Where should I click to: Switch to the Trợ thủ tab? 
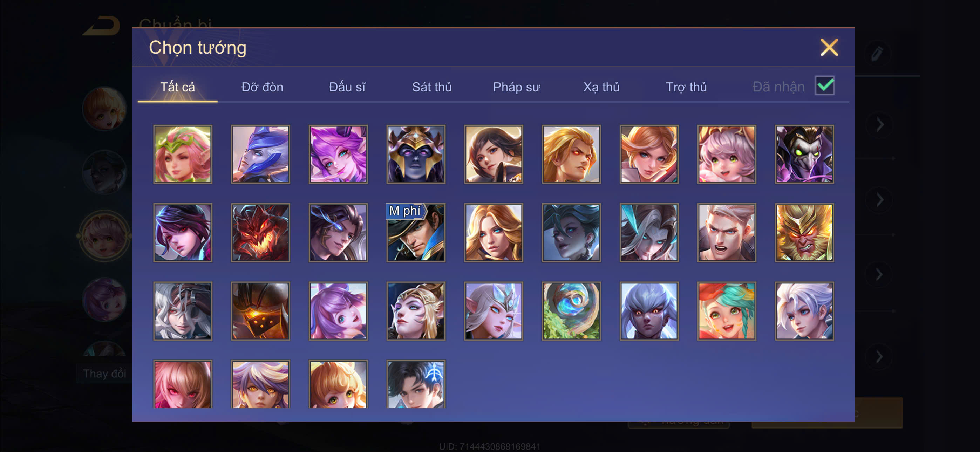click(686, 87)
